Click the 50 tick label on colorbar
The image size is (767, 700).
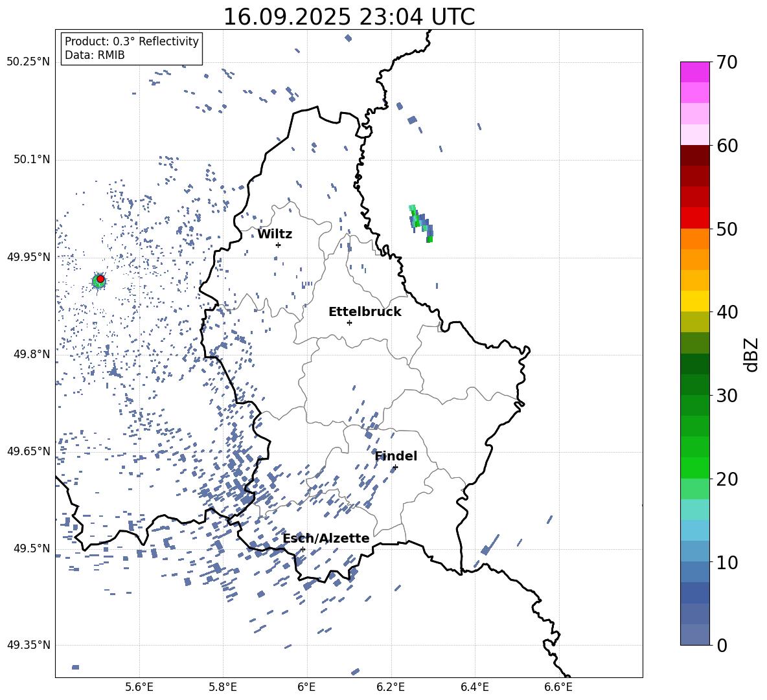click(x=726, y=229)
